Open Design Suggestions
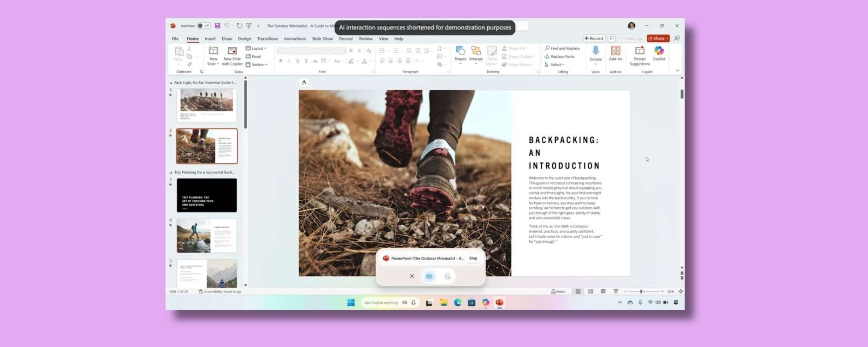The width and height of the screenshot is (868, 347). pos(639,55)
